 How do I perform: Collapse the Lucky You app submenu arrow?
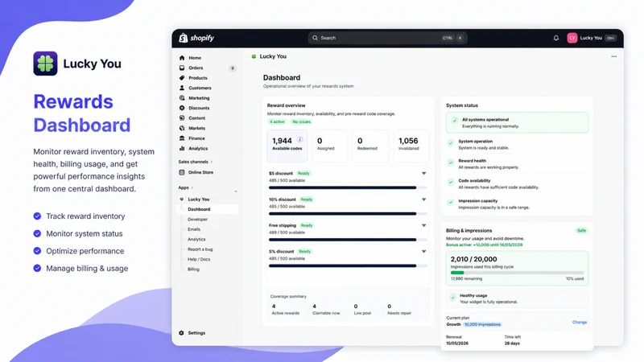(236, 191)
